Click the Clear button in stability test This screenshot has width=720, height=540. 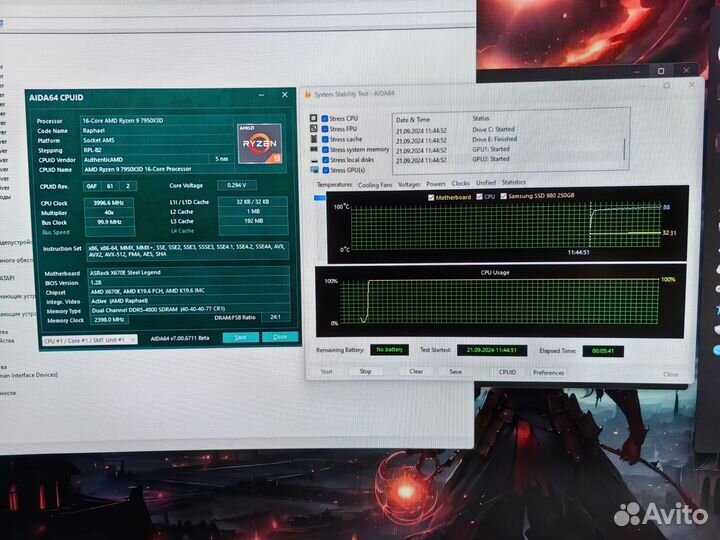pyautogui.click(x=416, y=371)
